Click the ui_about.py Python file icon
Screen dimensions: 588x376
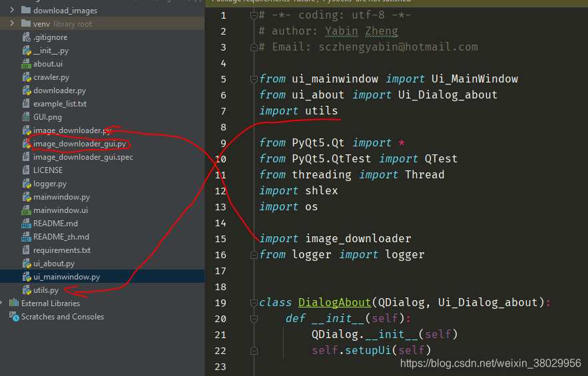pos(26,264)
